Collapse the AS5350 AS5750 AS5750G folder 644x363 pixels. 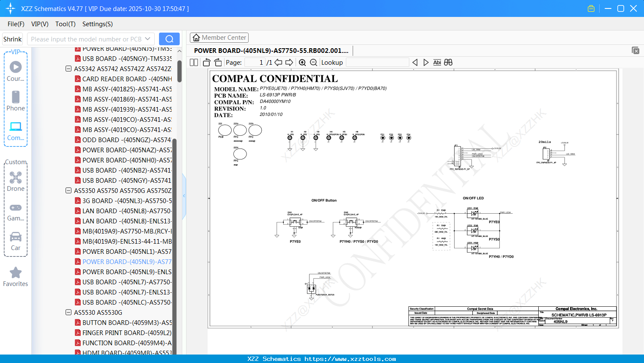pyautogui.click(x=69, y=190)
